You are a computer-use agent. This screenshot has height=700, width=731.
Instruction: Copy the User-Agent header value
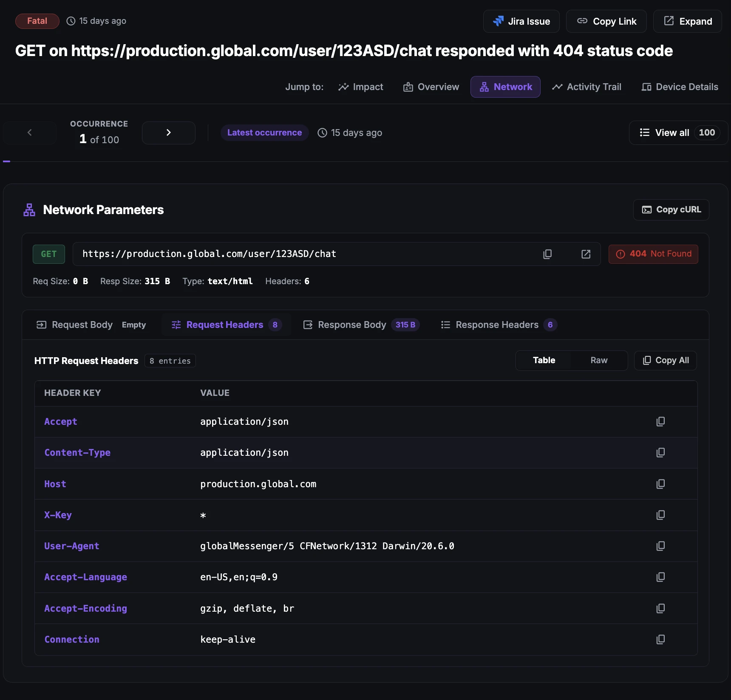coord(660,546)
